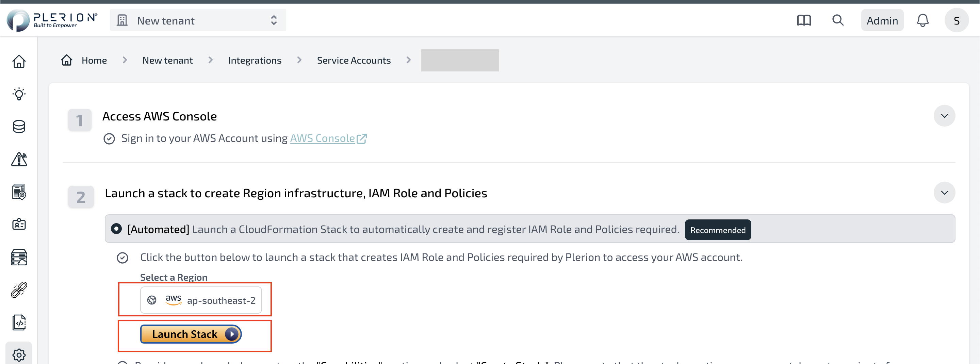The width and height of the screenshot is (980, 364).
Task: Click the Admin button
Action: tap(882, 20)
